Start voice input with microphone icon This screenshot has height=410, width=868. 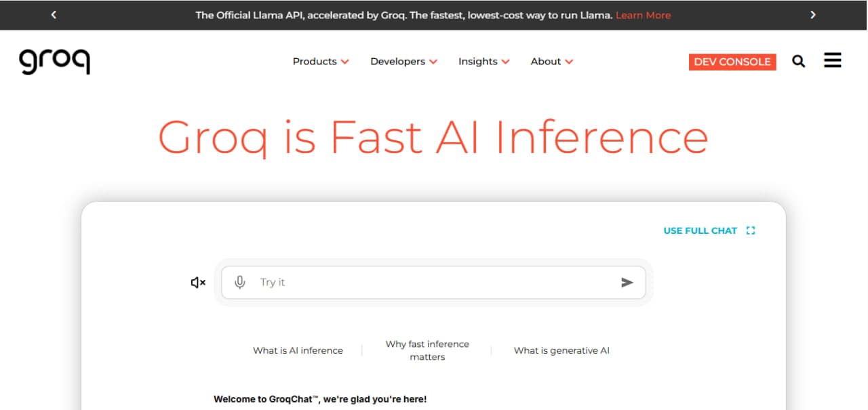click(239, 283)
